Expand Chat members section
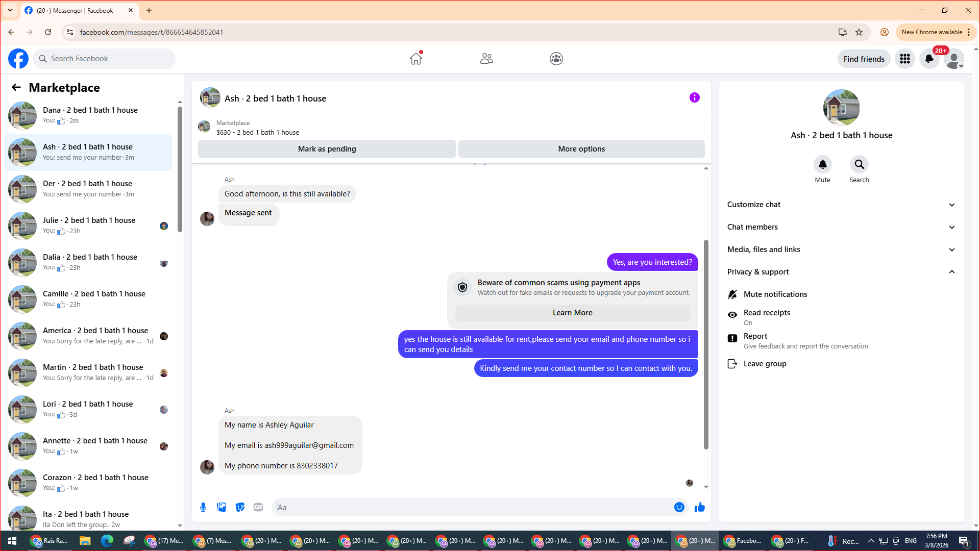Screen dimensions: 980x551 tap(841, 227)
